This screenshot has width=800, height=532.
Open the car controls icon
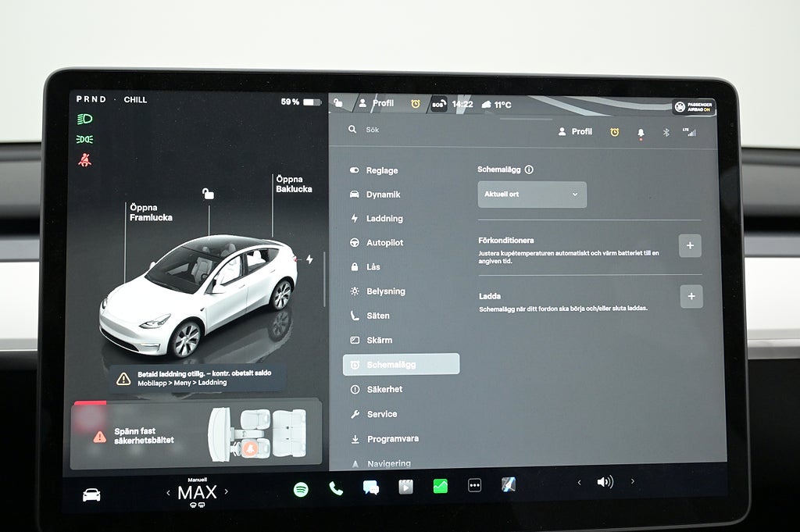coord(91,495)
